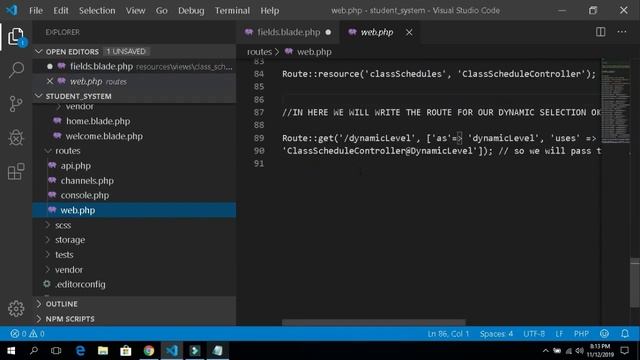Open the Selection menu
This screenshot has height=360, width=640.
(x=97, y=11)
